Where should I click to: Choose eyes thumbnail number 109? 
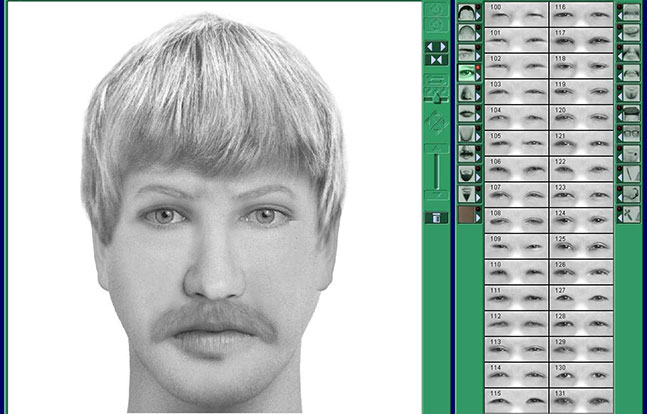[516, 246]
